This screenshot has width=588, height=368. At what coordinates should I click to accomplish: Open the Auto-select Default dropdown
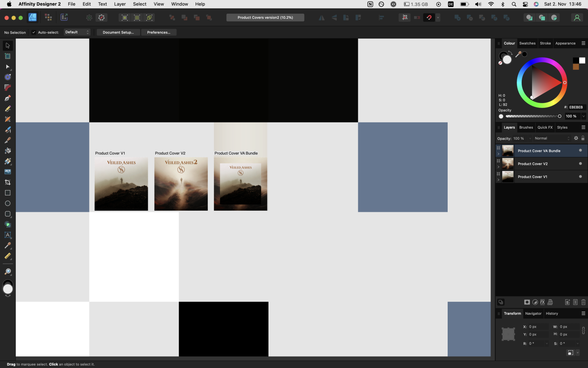77,32
